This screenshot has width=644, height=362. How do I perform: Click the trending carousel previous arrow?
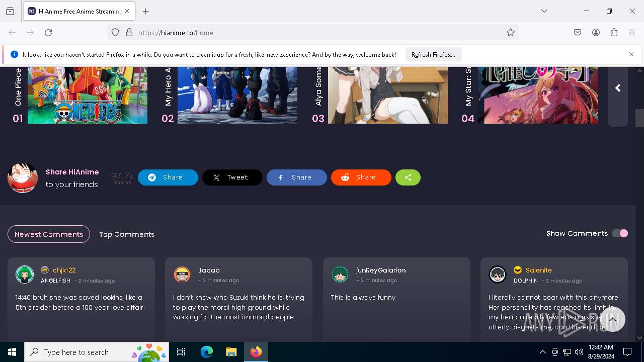[618, 88]
